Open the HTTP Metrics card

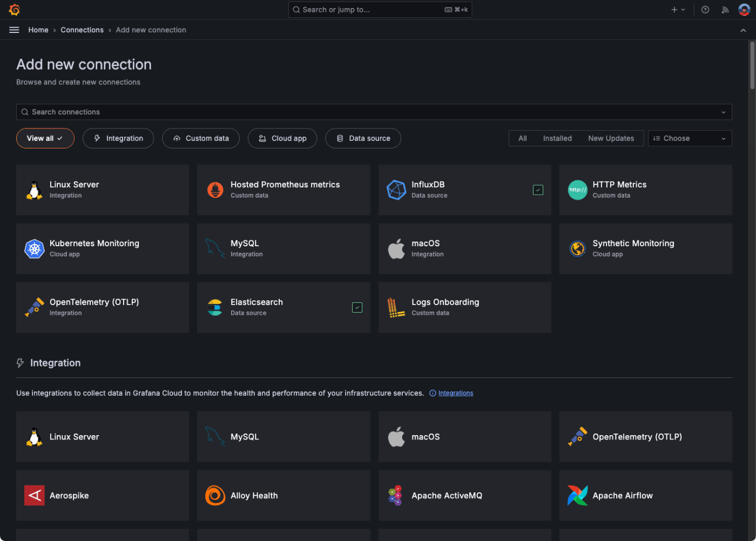(646, 190)
